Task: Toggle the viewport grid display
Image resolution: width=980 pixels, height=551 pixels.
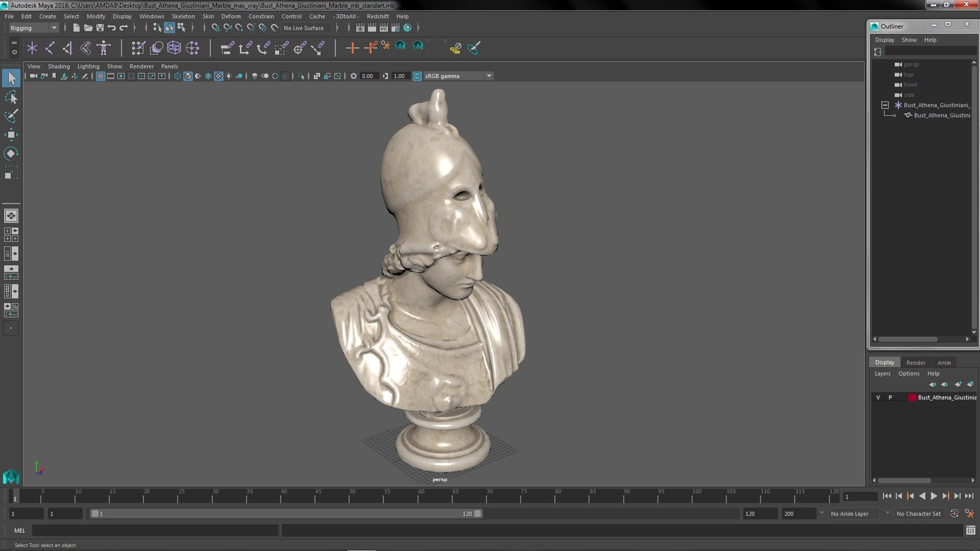Action: click(x=101, y=76)
